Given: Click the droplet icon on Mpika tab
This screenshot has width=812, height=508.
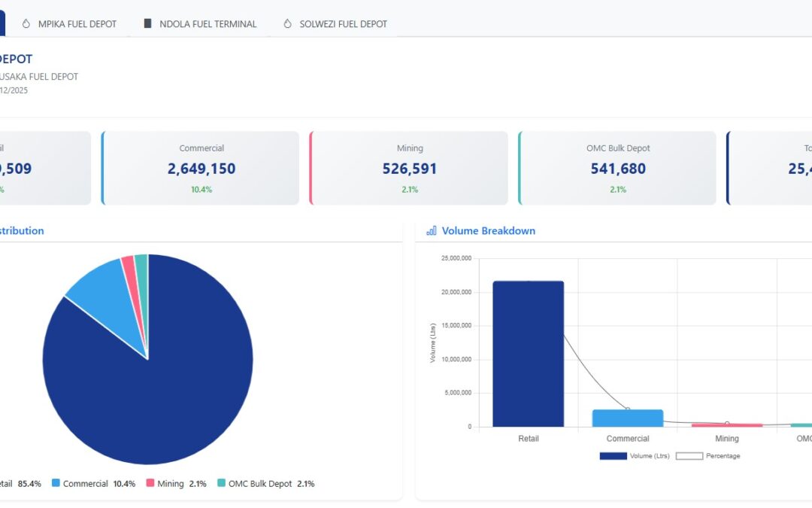Looking at the screenshot, I should click(x=26, y=24).
